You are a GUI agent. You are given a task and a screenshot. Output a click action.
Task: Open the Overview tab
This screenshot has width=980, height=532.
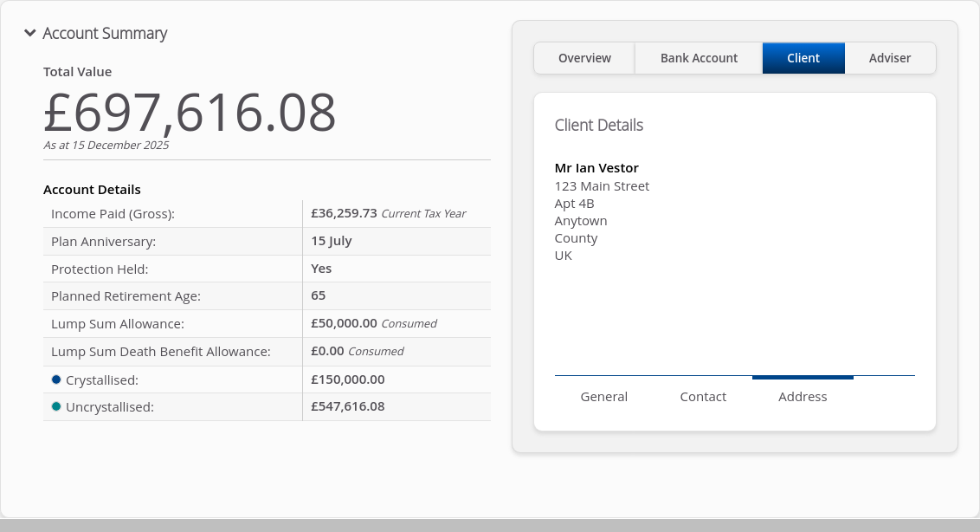[584, 58]
